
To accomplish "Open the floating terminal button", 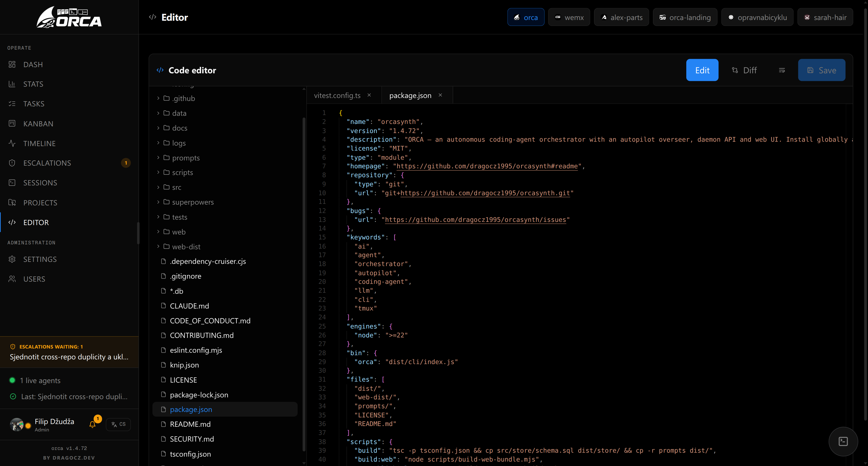I will (843, 441).
